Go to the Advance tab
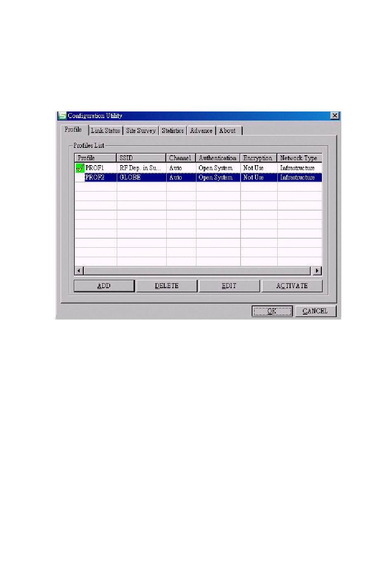The width and height of the screenshot is (392, 573). pyautogui.click(x=201, y=130)
